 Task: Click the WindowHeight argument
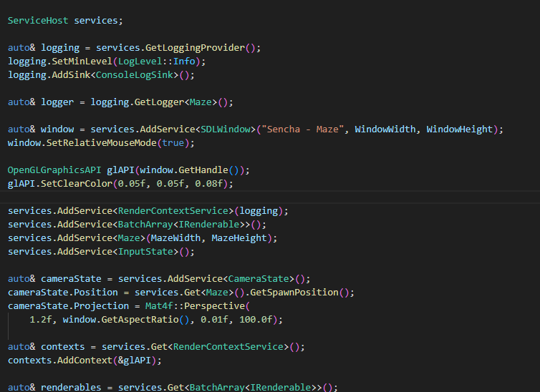pyautogui.click(x=460, y=129)
